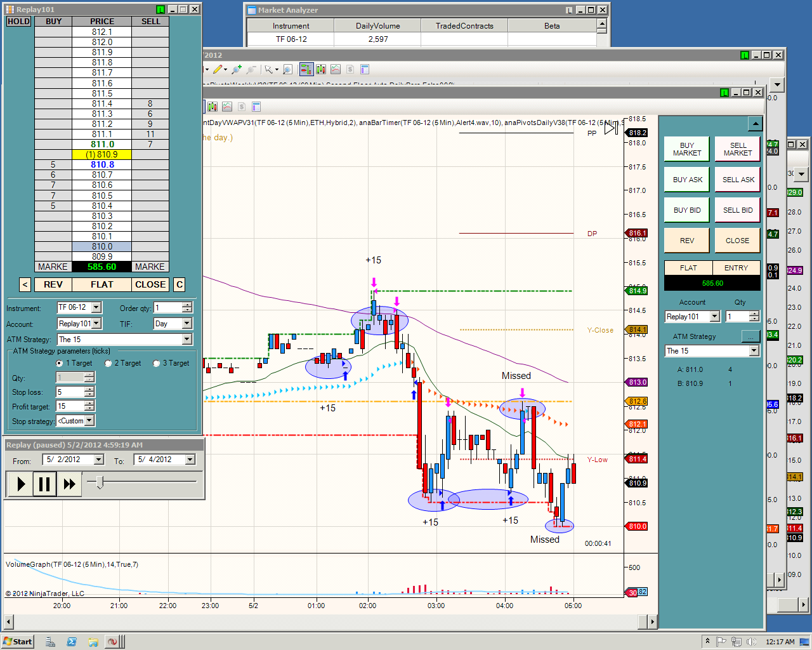
Task: Click replay speed slider handle
Action: (x=100, y=482)
